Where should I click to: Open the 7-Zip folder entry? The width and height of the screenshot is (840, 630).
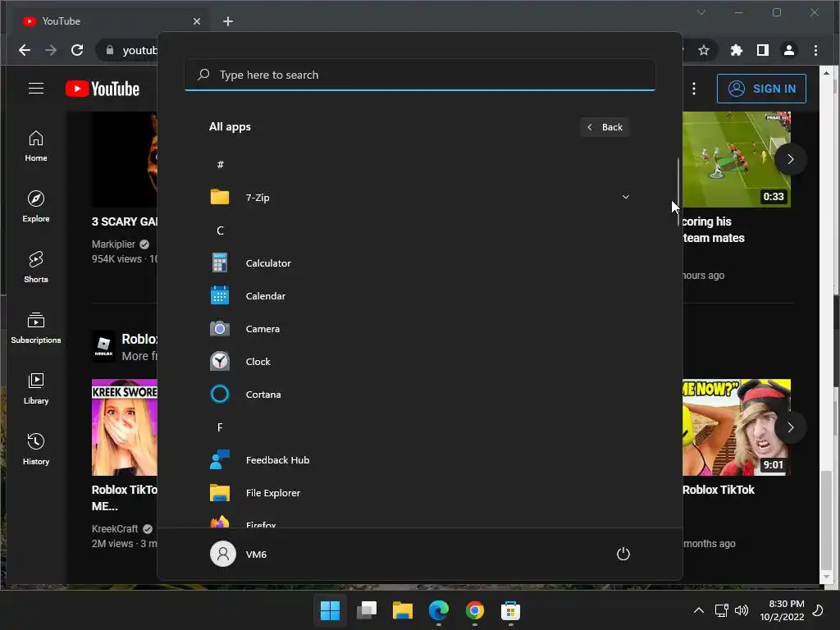[419, 197]
